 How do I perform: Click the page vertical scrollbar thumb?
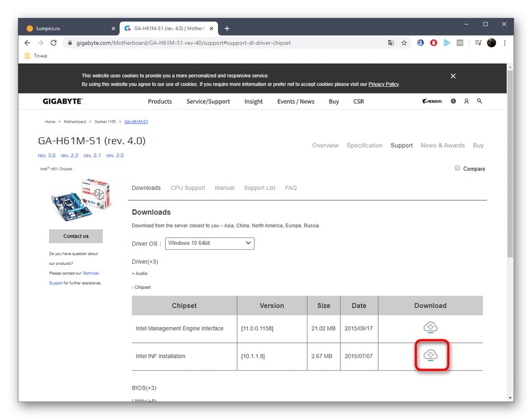pyautogui.click(x=510, y=163)
